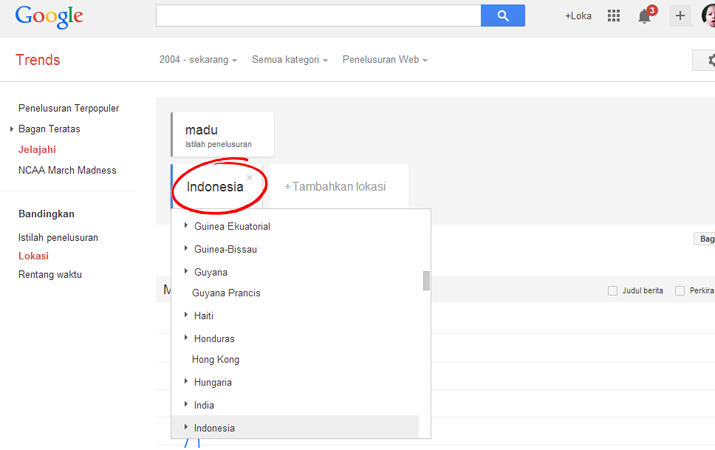Open the 2004 - sekarang date dropdown
The height and width of the screenshot is (450, 715).
tap(198, 60)
